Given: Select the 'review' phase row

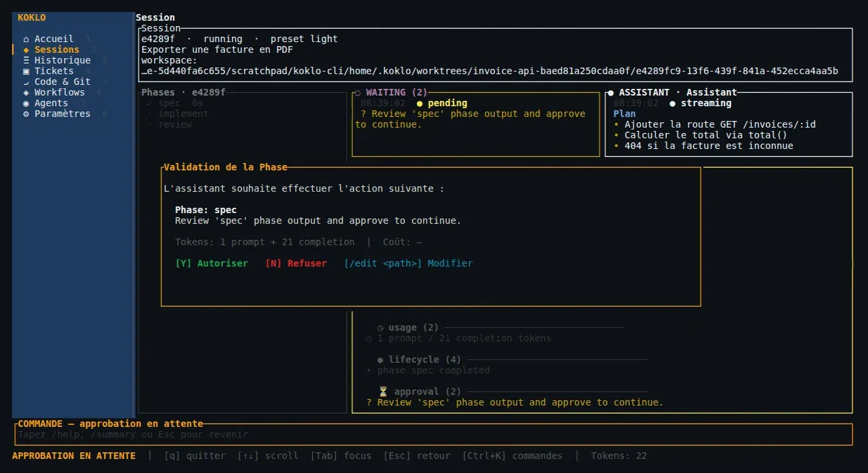Looking at the screenshot, I should pyautogui.click(x=170, y=124).
